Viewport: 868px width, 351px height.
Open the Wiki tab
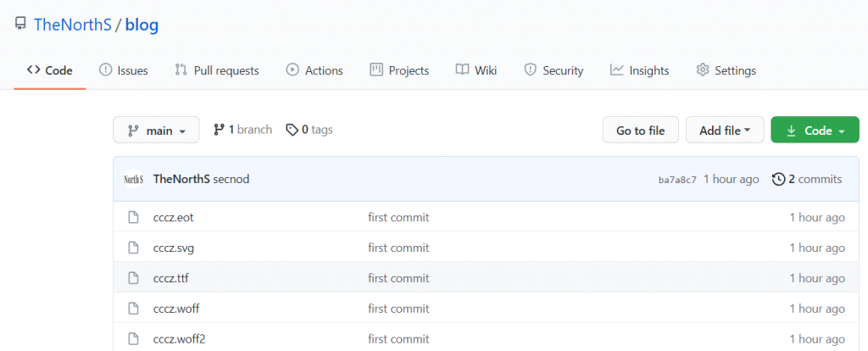click(476, 70)
